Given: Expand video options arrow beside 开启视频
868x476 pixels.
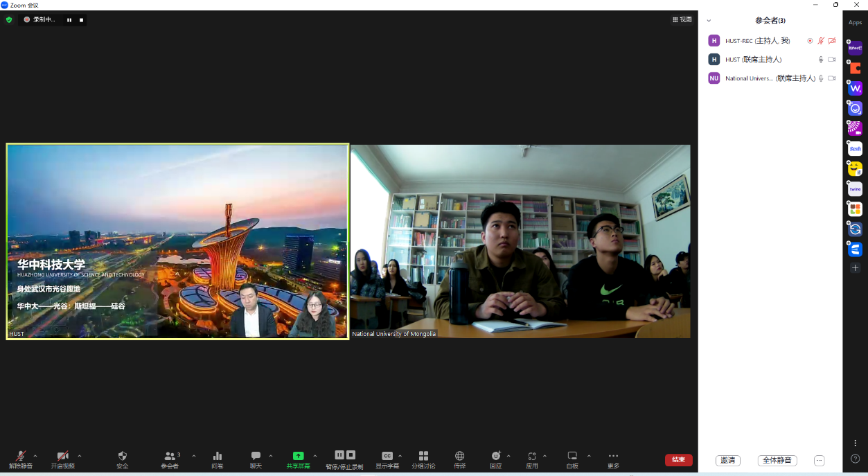Looking at the screenshot, I should click(x=80, y=456).
